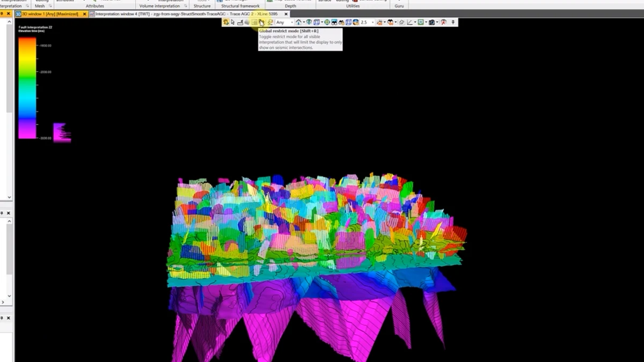Click the orange squiggle icon after restrict mode
The width and height of the screenshot is (644, 362).
(269, 23)
